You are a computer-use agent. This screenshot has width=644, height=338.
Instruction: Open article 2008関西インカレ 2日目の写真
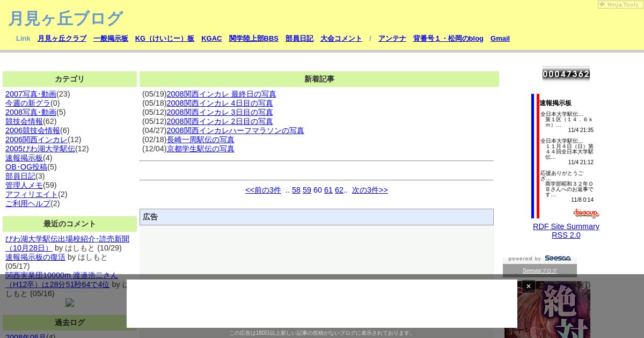pos(219,121)
